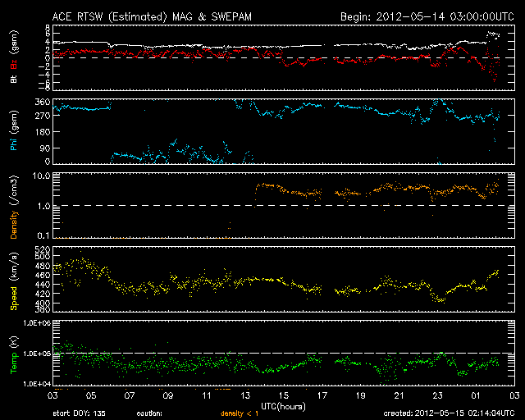525x420 pixels.
Task: Click the '360' tick on the Phi axis
Action: (x=43, y=103)
